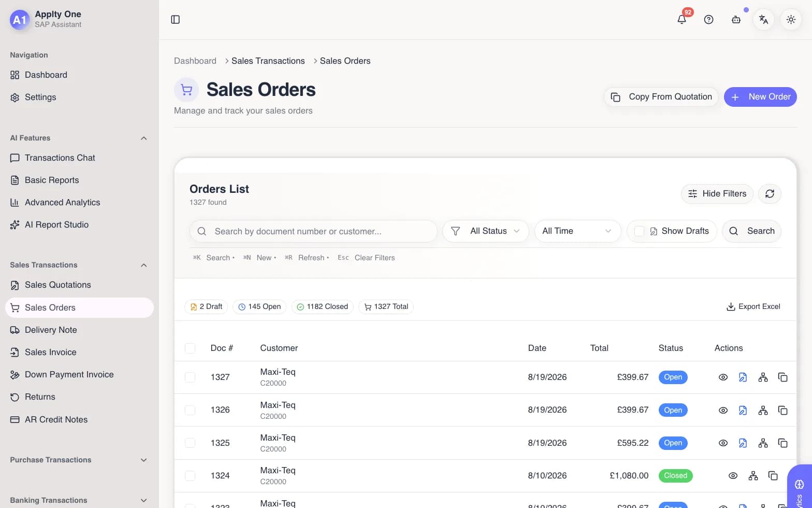Duplicate order 1326 with the copy icon
Image resolution: width=812 pixels, height=508 pixels.
[x=782, y=410]
